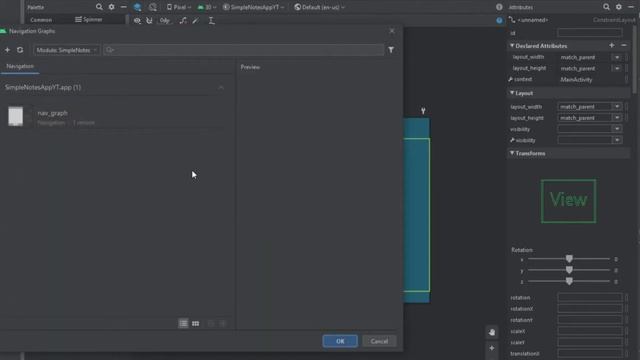Search the Palette with magnifier icon
This screenshot has width=640, height=360.
(x=99, y=7)
